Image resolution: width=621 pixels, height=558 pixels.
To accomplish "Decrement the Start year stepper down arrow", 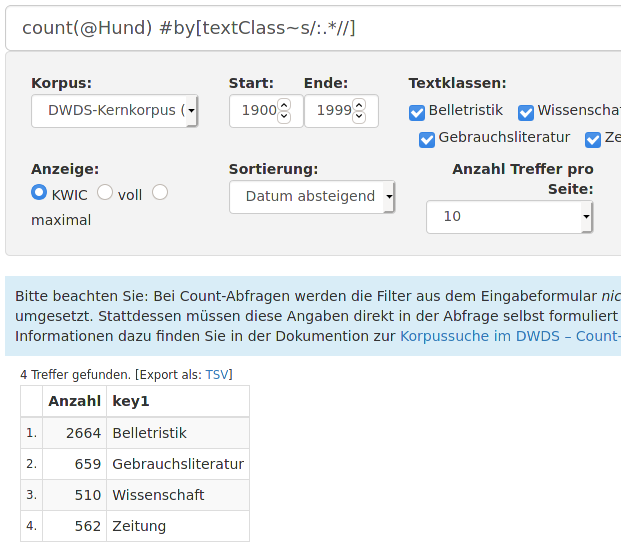I will tap(284, 117).
